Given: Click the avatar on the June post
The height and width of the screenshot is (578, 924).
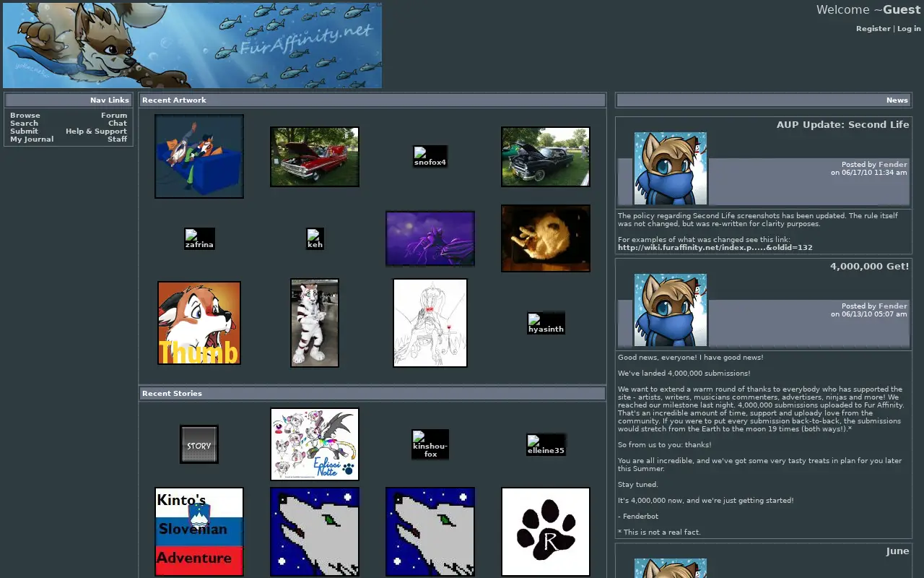Looking at the screenshot, I should click(x=671, y=568).
